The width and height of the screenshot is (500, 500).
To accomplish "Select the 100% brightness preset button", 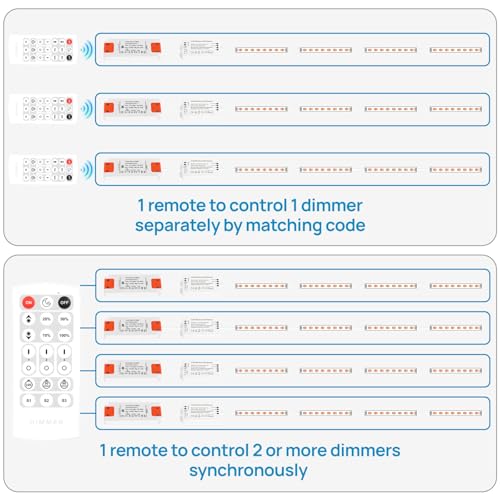I will [x=64, y=335].
